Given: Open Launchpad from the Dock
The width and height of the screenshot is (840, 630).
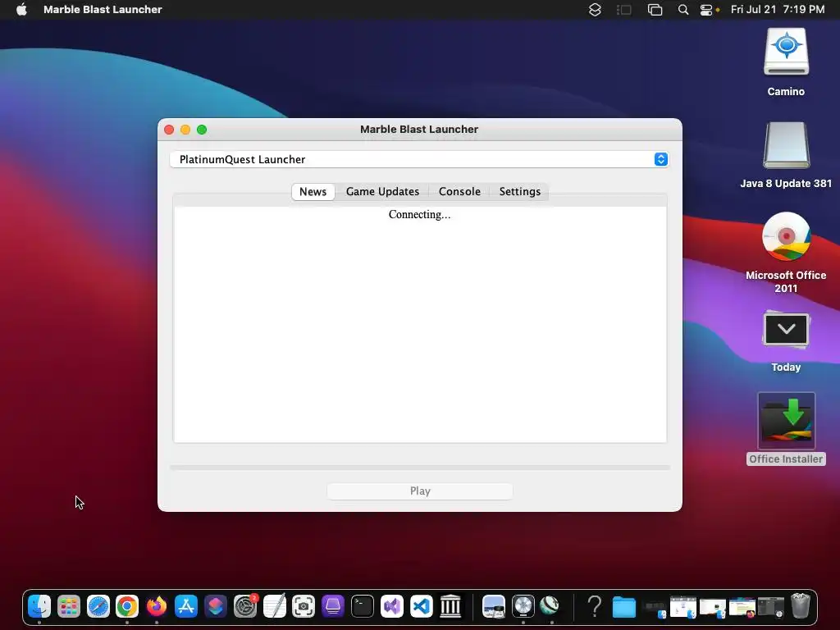Looking at the screenshot, I should pyautogui.click(x=69, y=606).
